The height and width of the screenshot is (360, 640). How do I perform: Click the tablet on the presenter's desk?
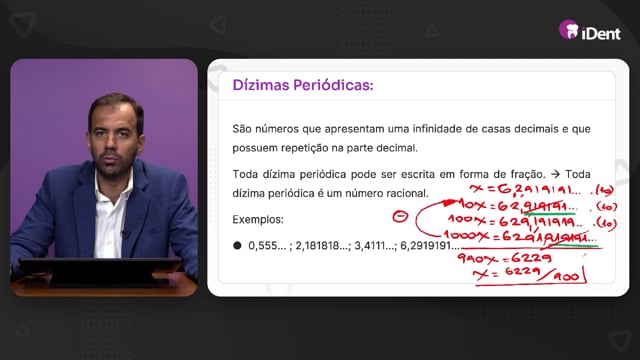(x=101, y=270)
